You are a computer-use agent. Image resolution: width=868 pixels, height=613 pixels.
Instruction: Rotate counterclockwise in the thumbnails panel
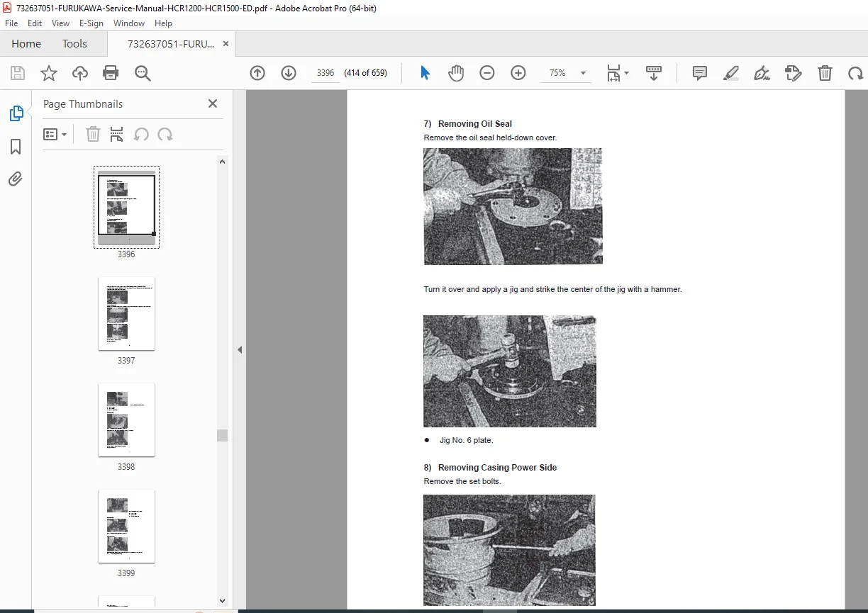pyautogui.click(x=141, y=135)
